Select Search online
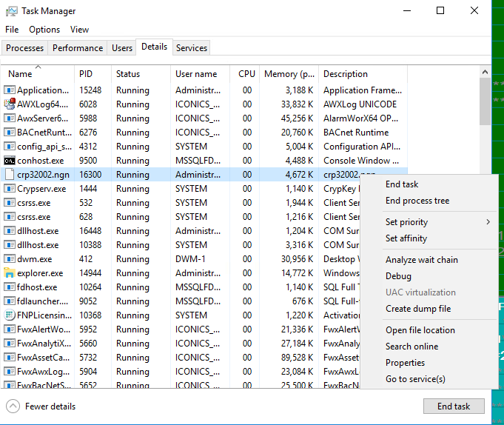 pos(411,347)
